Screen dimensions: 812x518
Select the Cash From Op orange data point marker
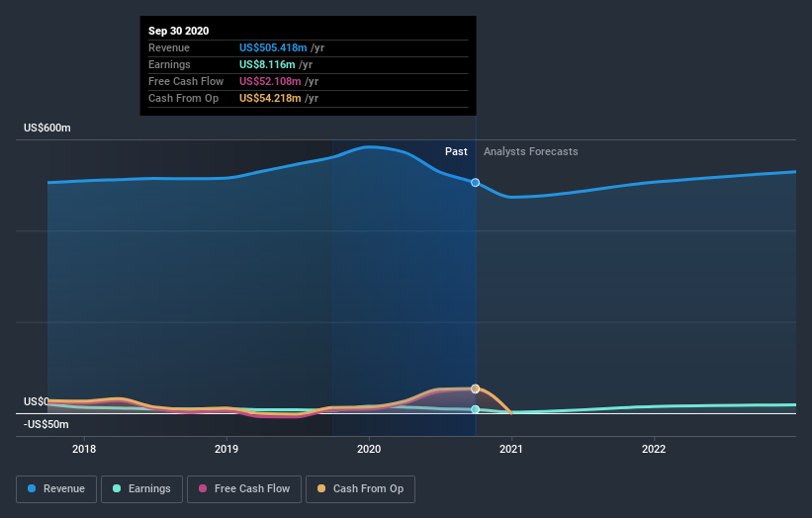pos(475,388)
